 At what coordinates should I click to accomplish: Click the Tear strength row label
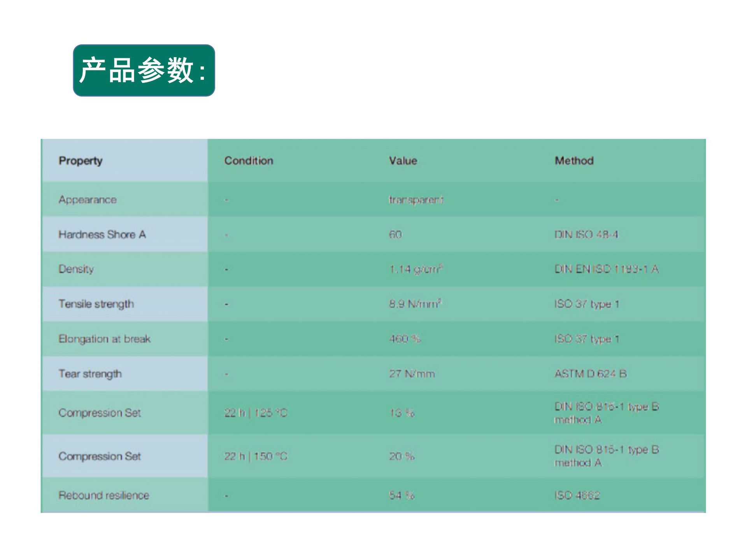(x=90, y=374)
